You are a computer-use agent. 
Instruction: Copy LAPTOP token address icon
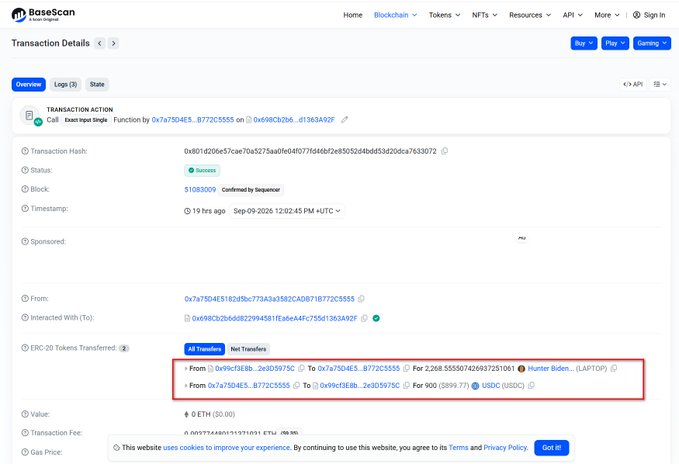[614, 368]
